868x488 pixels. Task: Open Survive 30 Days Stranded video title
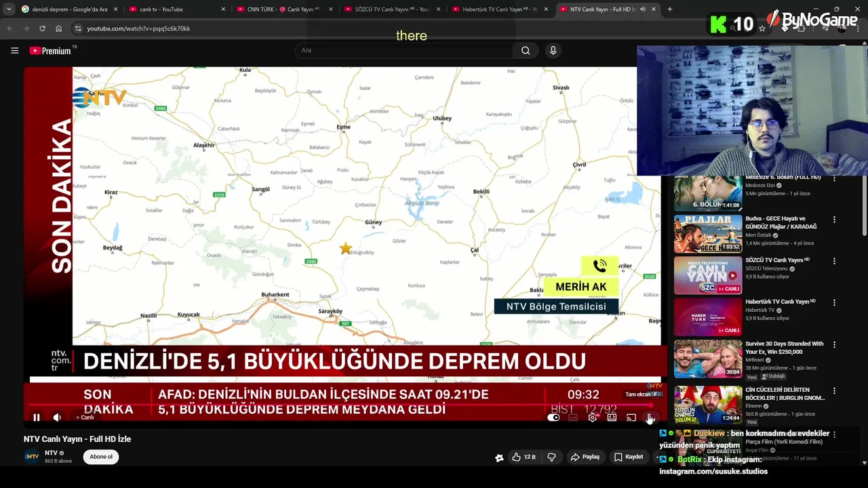[785, 348]
